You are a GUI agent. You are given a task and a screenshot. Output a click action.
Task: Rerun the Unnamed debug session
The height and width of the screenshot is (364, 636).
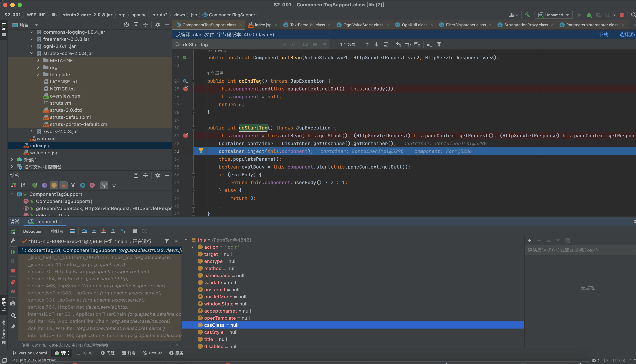tap(13, 231)
